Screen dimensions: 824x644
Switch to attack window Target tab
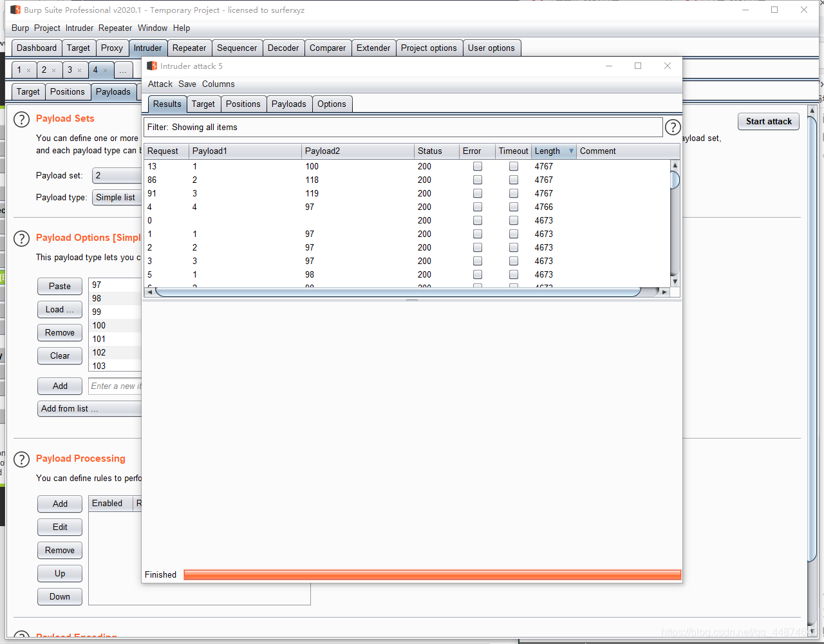tap(203, 104)
